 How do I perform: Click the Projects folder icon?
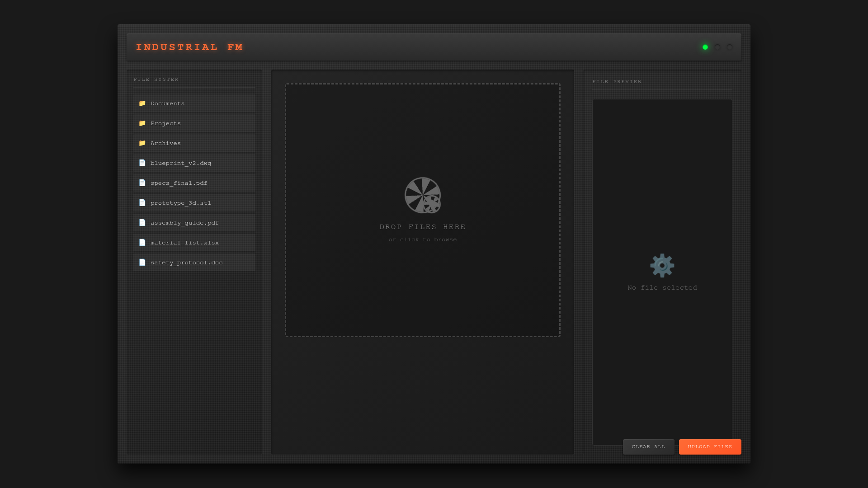pyautogui.click(x=142, y=123)
